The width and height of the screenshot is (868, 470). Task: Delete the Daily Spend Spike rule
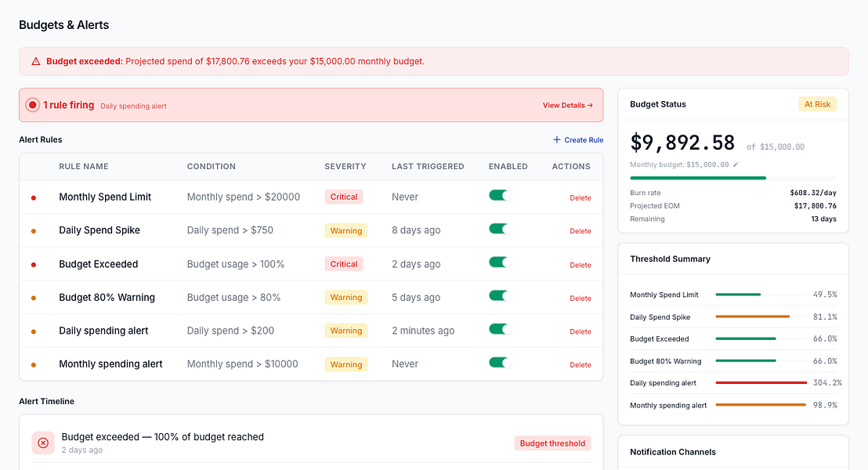(580, 231)
